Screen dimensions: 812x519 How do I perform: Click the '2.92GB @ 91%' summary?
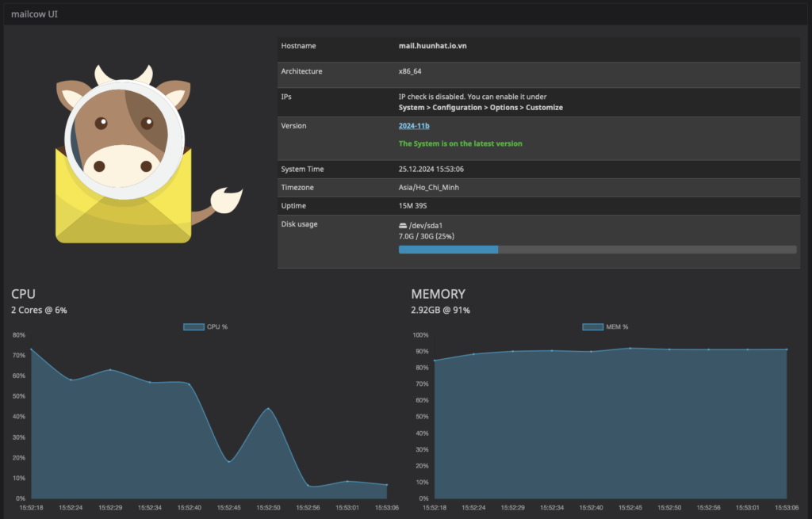point(440,310)
